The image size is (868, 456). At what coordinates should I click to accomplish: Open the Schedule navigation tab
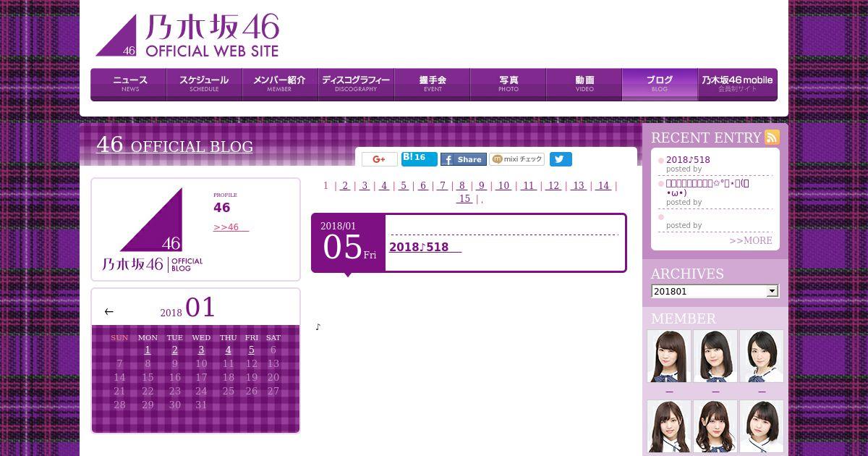[204, 84]
